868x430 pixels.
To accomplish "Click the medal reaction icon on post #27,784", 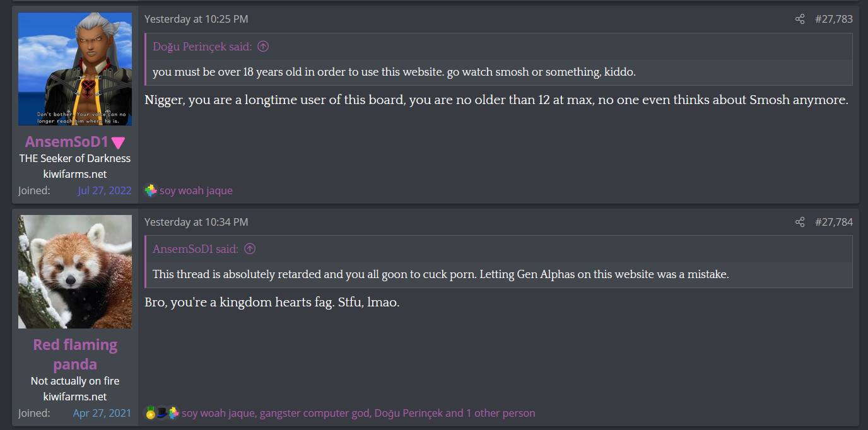I will (150, 413).
